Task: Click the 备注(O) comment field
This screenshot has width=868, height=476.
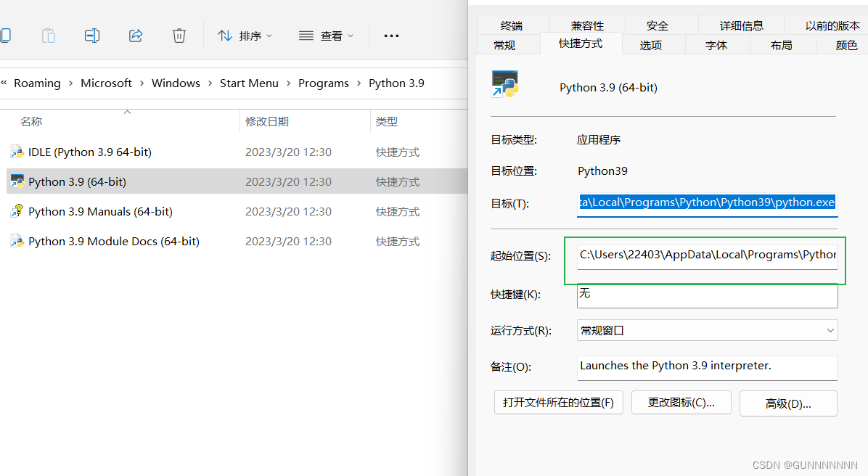Action: point(707,367)
